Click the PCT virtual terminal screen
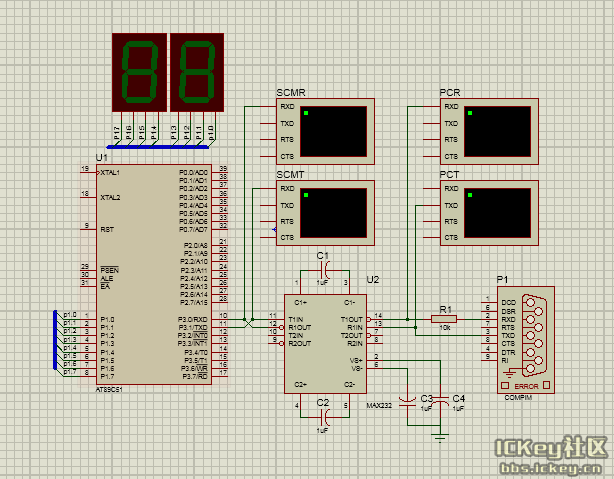614x479 pixels. click(x=497, y=213)
